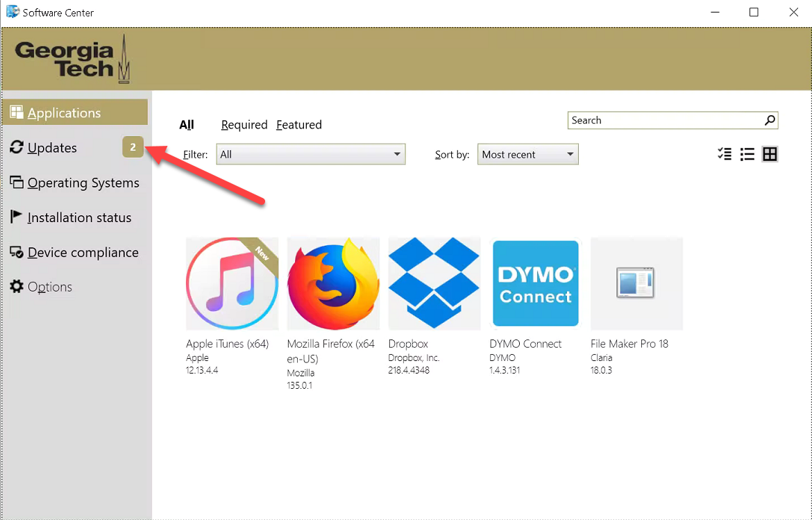Image resolution: width=812 pixels, height=520 pixels.
Task: Click File Maker version 18.0.3 text
Action: coord(601,370)
